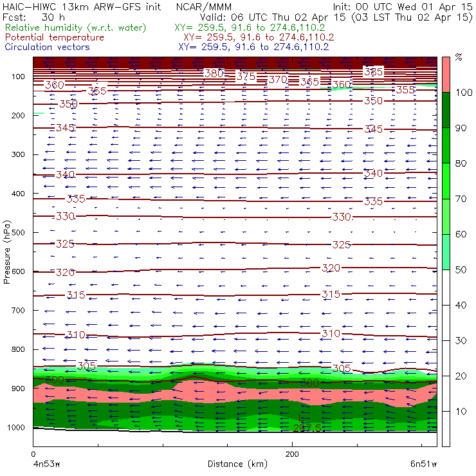The width and height of the screenshot is (476, 476).
Task: Click the 'Distance (km)' axis label
Action: (237, 464)
